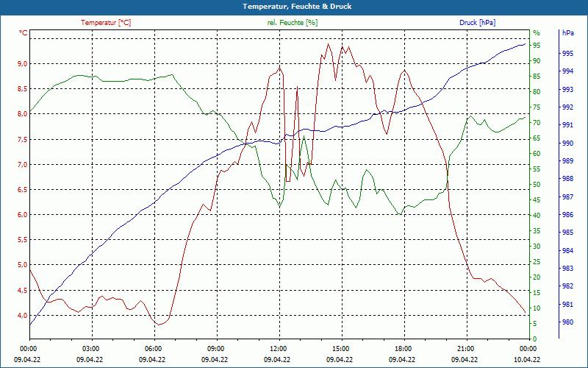Screen dimensions: 588x368
Task: Click the '15:00' time axis label
Action: click(340, 349)
